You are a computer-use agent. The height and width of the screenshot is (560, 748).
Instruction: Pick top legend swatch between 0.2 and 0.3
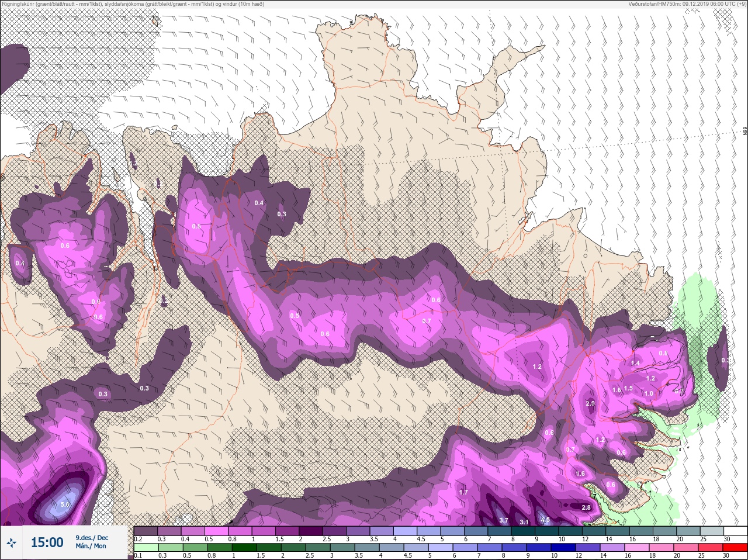click(x=146, y=531)
